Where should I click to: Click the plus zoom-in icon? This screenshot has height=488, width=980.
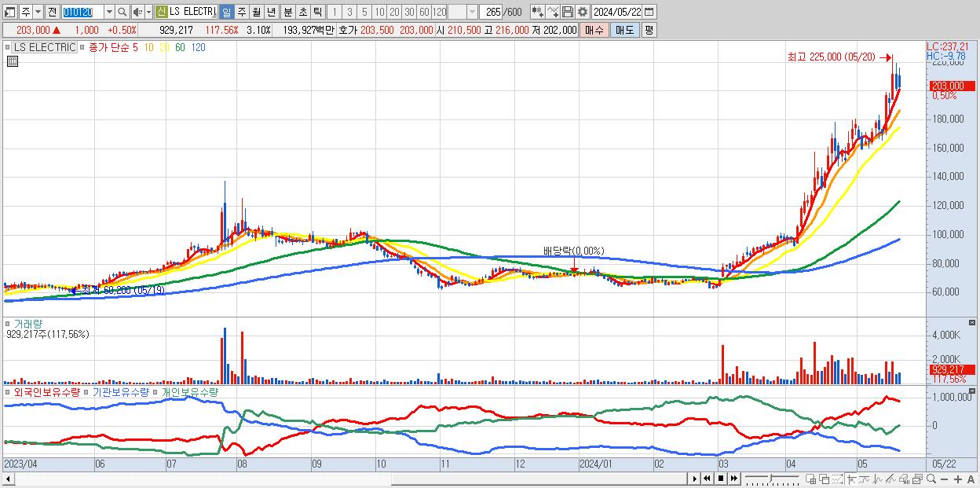tap(957, 479)
